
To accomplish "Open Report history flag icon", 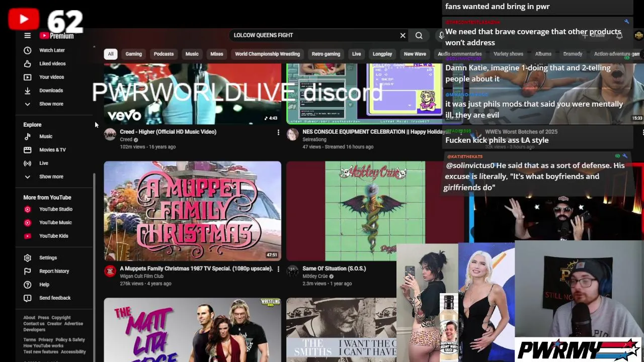I will click(28, 271).
